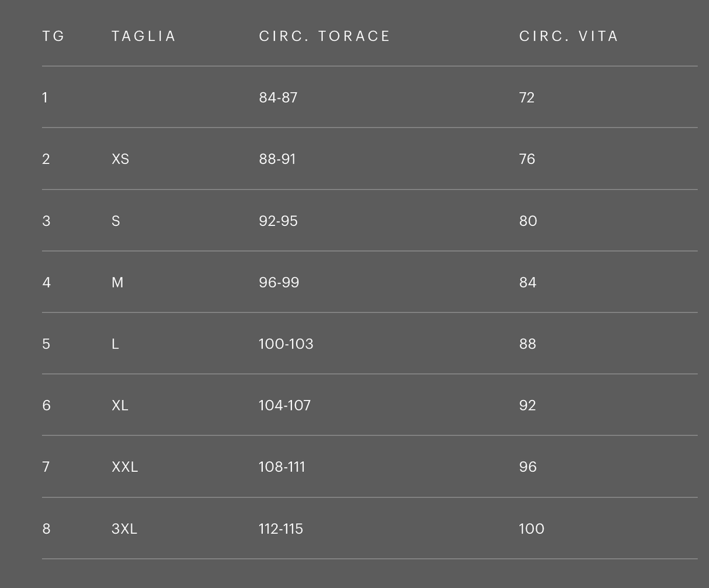Image resolution: width=709 pixels, height=588 pixels.
Task: Click waist value 72
Action: point(527,98)
